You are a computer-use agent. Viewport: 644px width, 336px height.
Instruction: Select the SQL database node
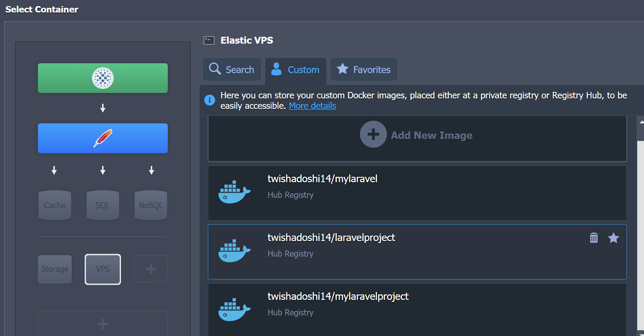103,205
